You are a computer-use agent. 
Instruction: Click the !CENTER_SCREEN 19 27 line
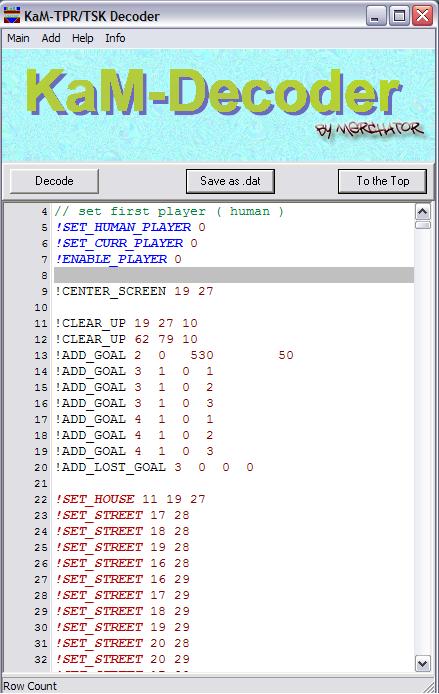pos(134,291)
